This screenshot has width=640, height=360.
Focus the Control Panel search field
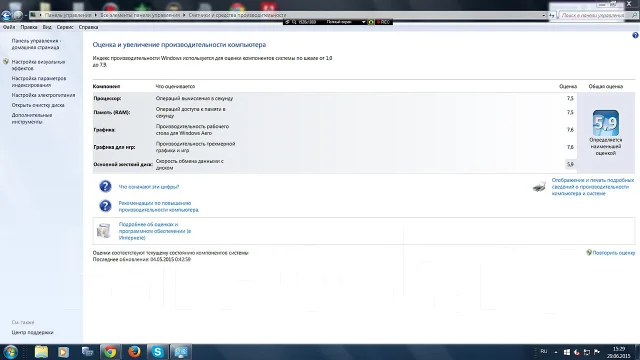598,15
